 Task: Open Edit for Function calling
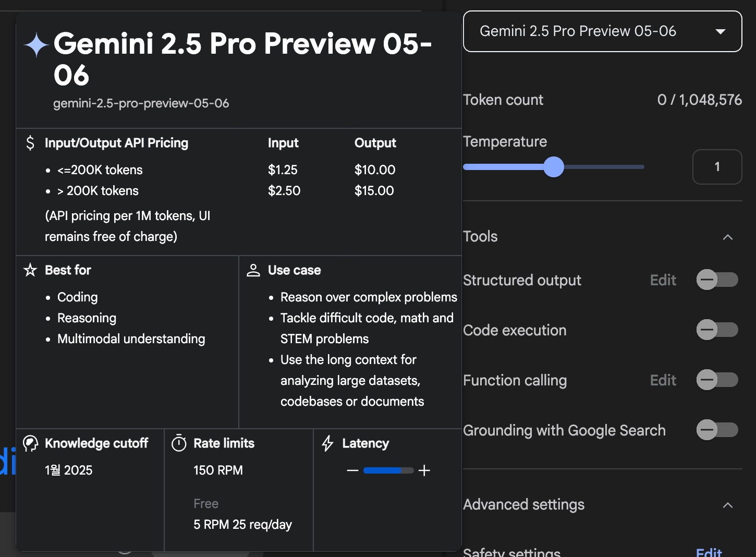pos(663,380)
